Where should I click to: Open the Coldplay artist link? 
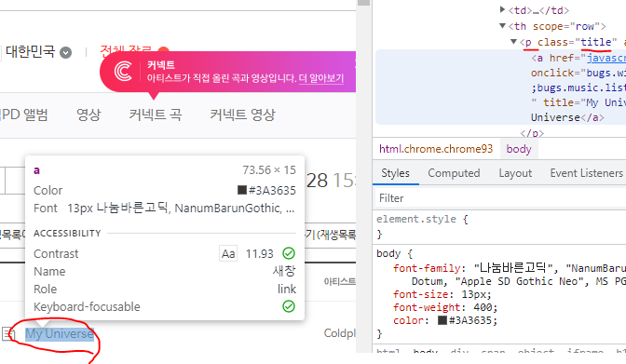pos(339,333)
